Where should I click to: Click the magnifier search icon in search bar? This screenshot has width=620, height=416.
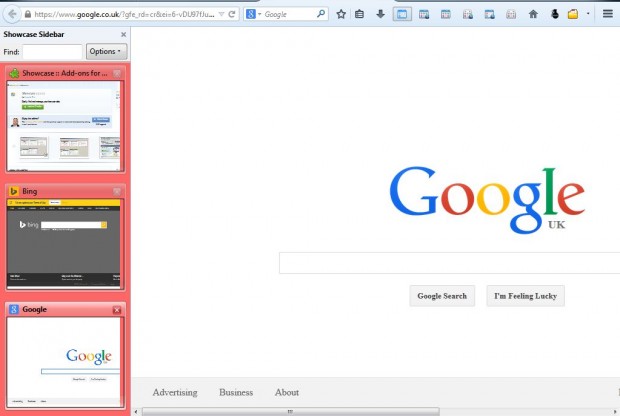(321, 15)
